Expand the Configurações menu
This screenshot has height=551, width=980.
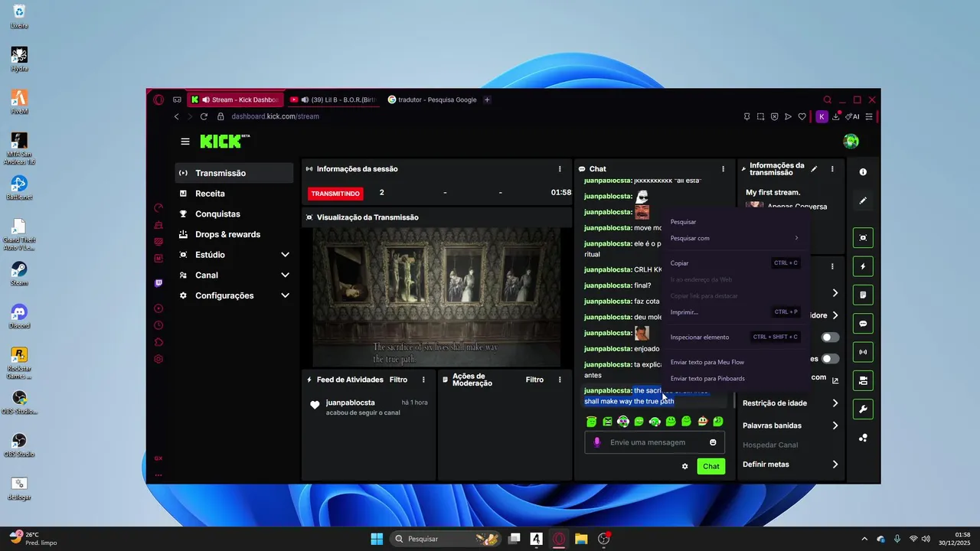tap(234, 295)
